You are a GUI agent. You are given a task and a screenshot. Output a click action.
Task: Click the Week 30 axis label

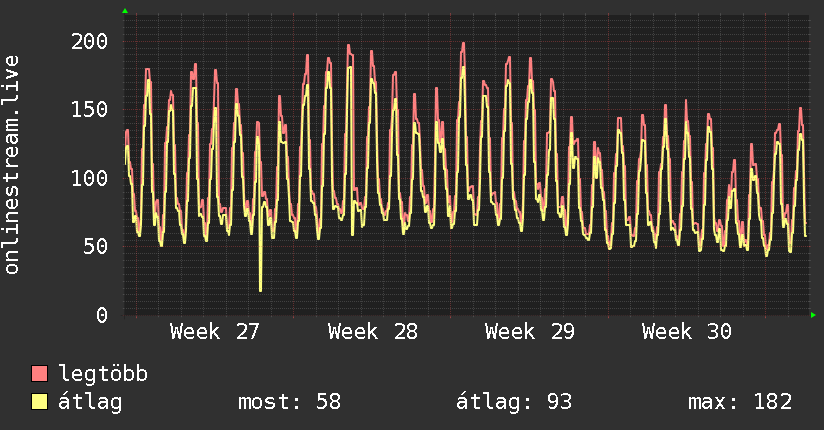[x=686, y=332]
